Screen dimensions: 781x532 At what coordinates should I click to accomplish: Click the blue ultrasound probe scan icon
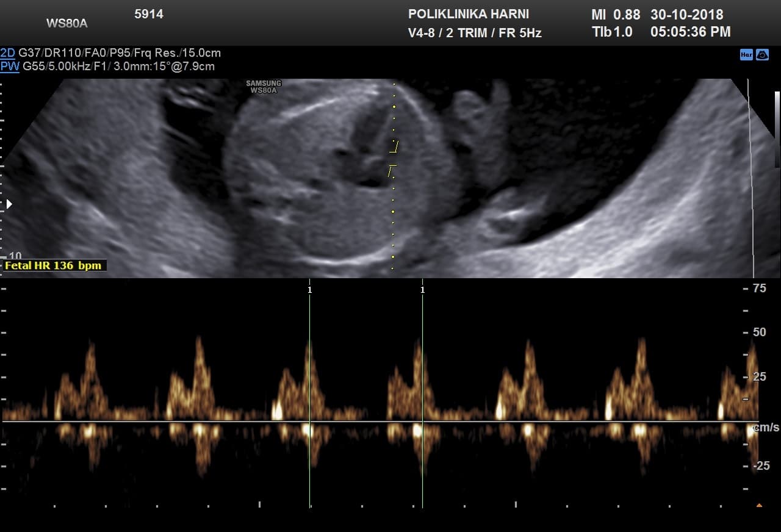[762, 55]
